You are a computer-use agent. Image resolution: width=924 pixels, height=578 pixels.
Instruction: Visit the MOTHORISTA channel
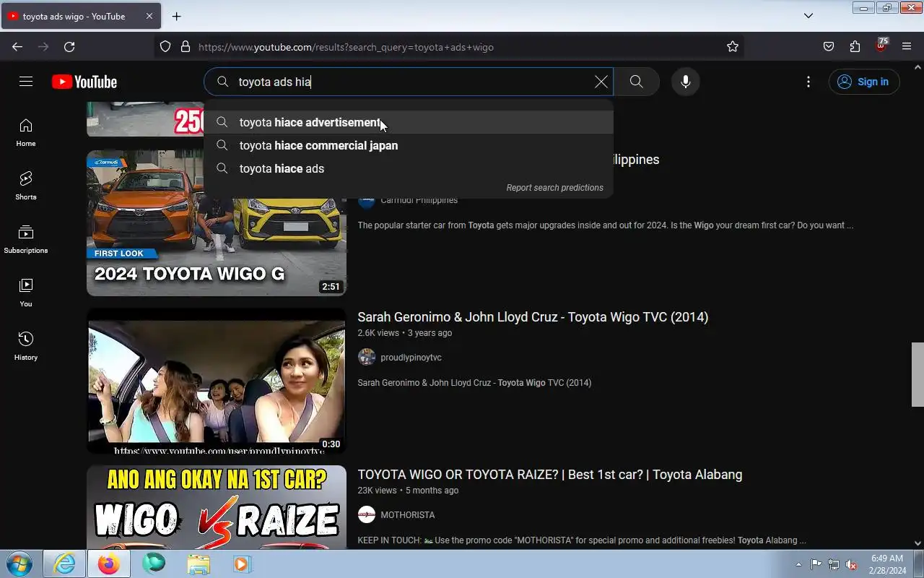pos(408,515)
